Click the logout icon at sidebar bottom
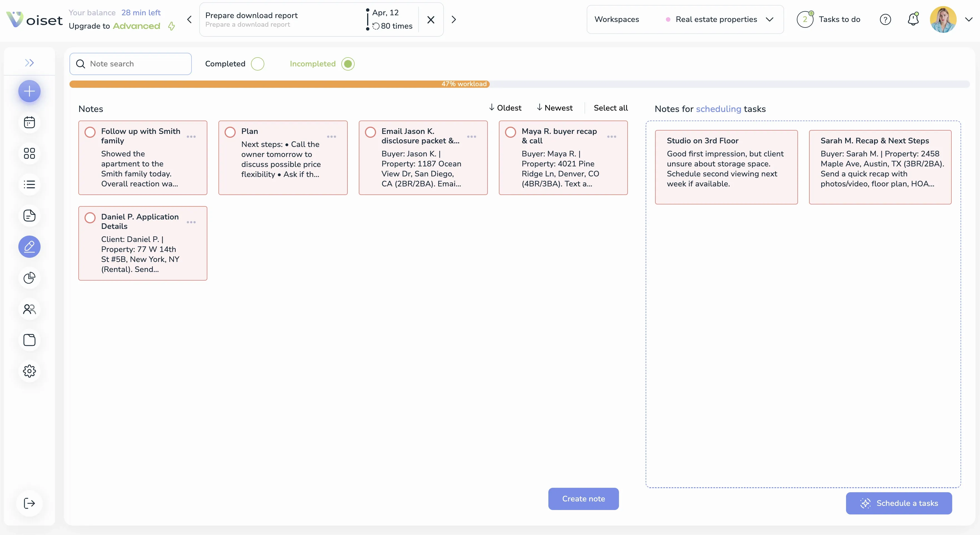Viewport: 980px width, 535px height. click(29, 503)
